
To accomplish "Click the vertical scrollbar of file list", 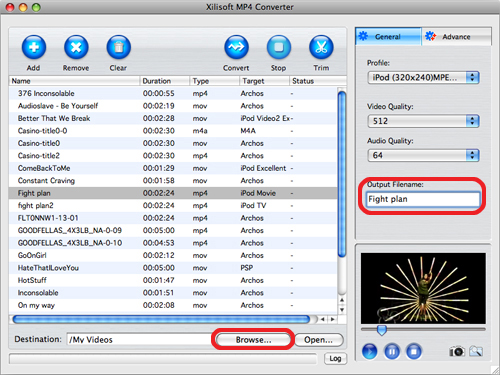I will pos(342,174).
